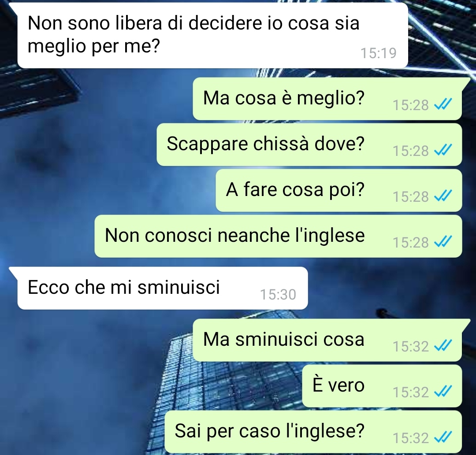Tap the read checkmarks on "Ma cosa è meglio?"
The image size is (476, 455).
(443, 105)
